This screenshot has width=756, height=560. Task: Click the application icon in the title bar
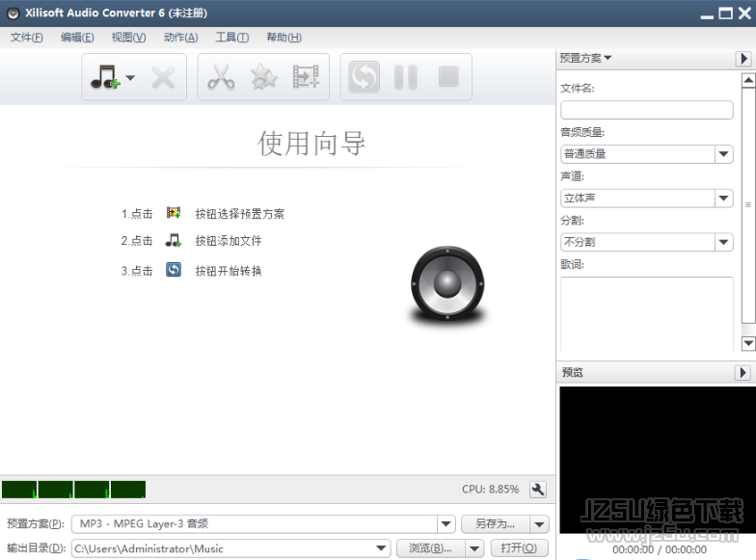13,13
